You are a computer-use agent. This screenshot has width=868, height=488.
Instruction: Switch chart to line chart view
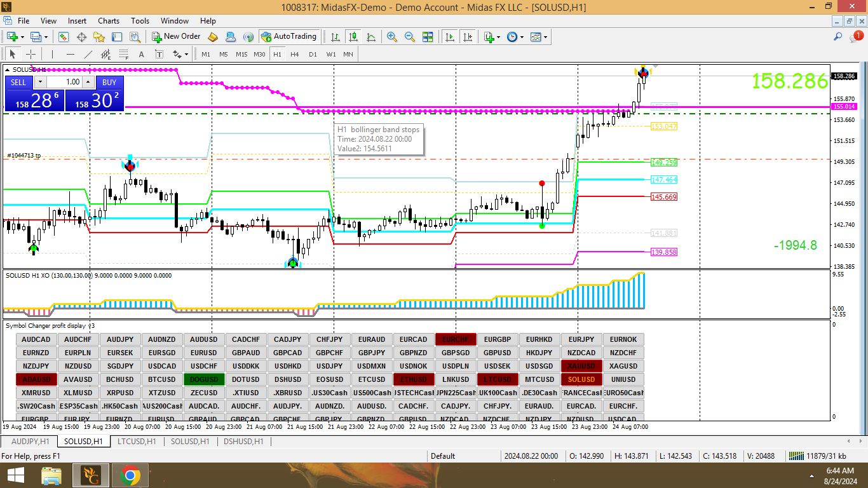pos(371,37)
